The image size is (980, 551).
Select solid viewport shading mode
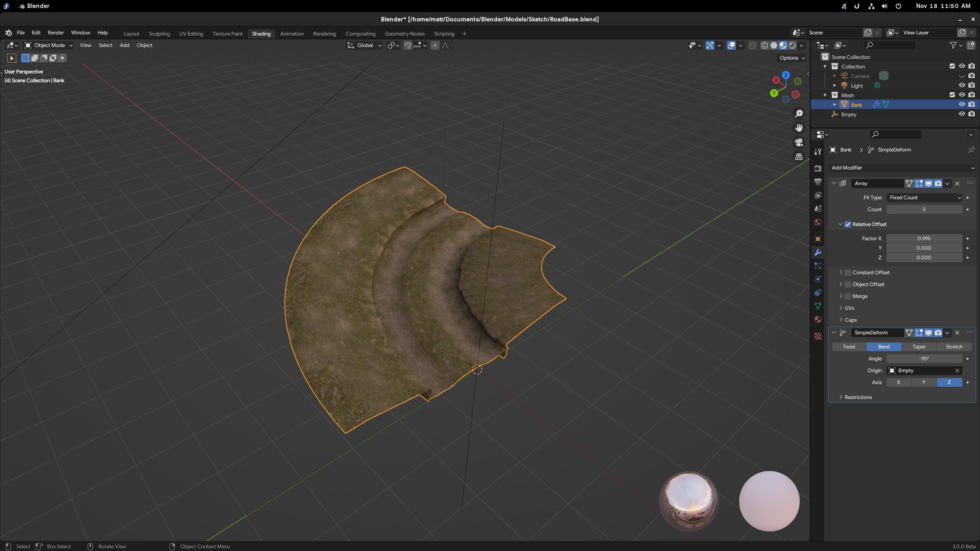pos(774,45)
